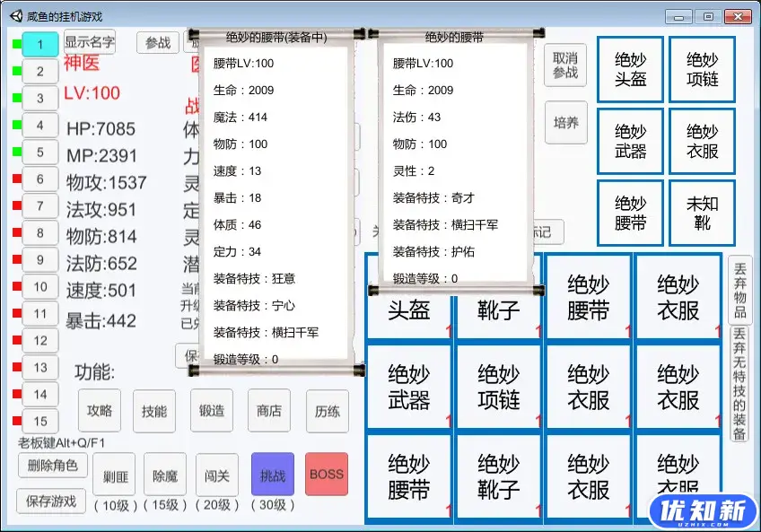The height and width of the screenshot is (532, 761).
Task: Open equipped 绝妙项链 beside 绝妙头盔
Action: click(702, 69)
